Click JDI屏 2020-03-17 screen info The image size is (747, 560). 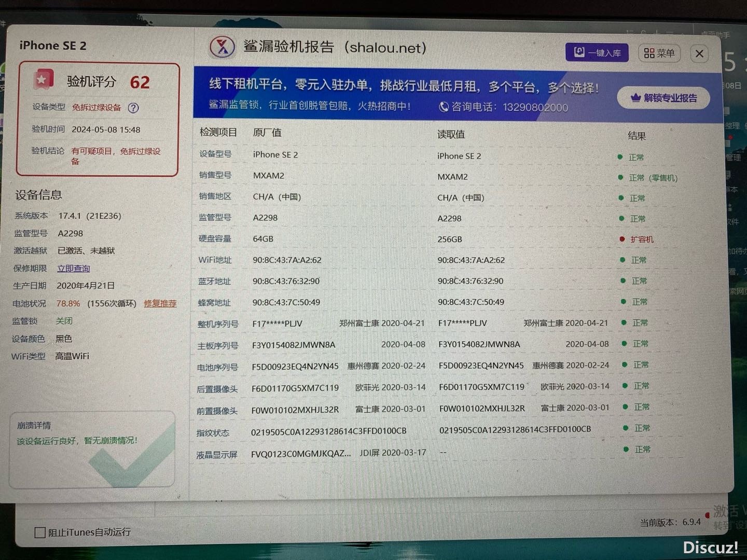(393, 453)
